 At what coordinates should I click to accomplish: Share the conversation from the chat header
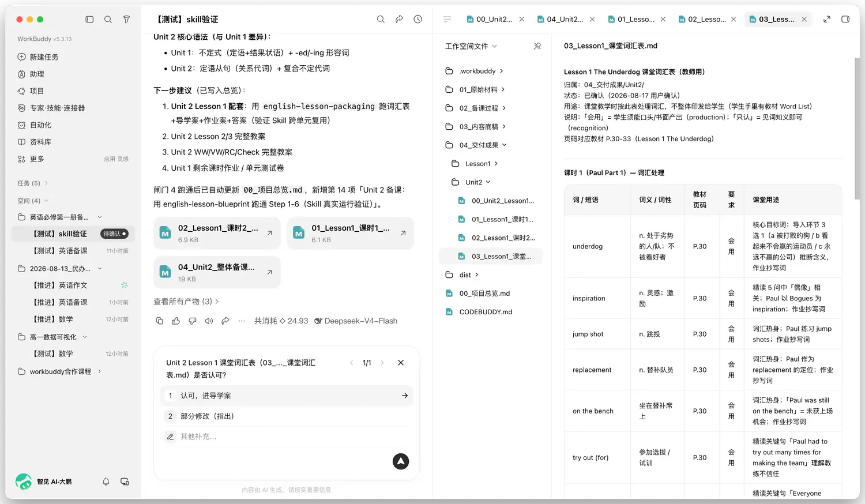(399, 19)
